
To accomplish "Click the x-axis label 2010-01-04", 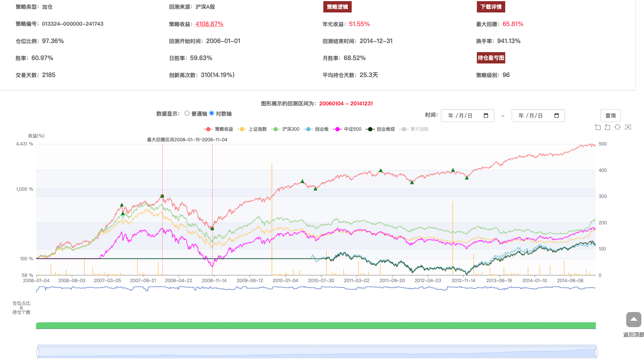I will [285, 281].
